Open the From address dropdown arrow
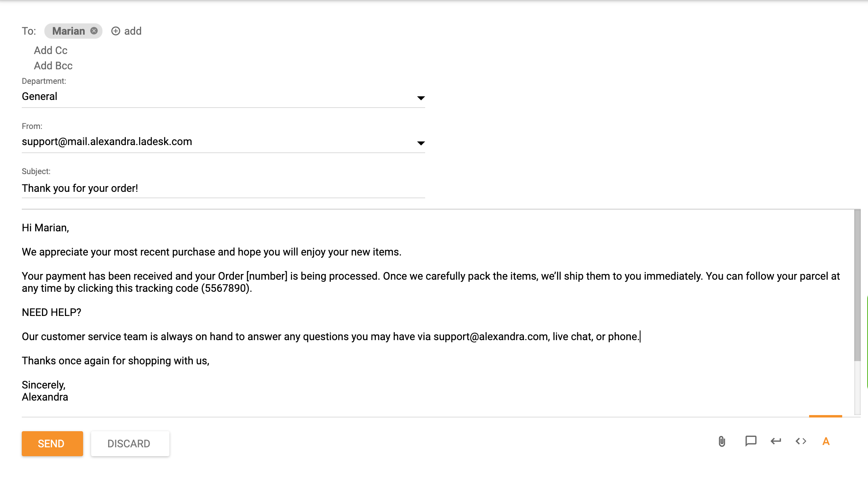Screen dimensions: 868x486 click(421, 143)
